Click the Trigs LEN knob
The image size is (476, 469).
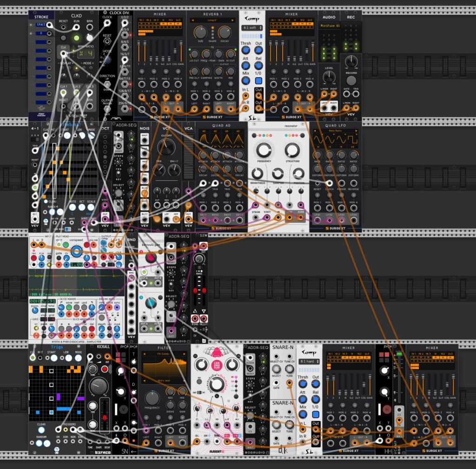(x=68, y=358)
